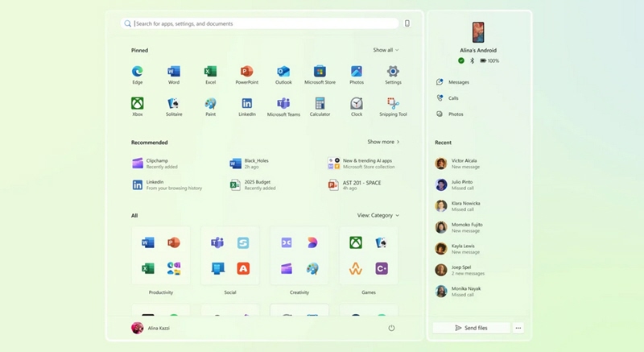The image size is (644, 352).
Task: Open the Clock app
Action: point(357,107)
